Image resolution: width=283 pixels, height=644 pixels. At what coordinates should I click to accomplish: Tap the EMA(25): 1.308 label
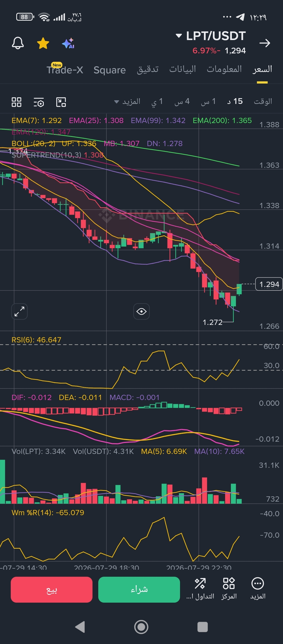point(96,120)
